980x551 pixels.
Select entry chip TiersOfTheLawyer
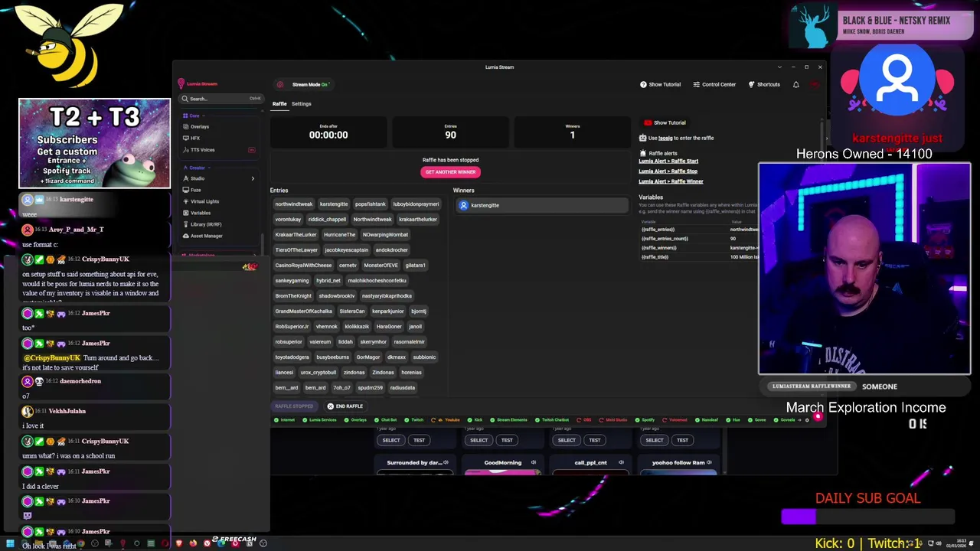click(x=296, y=250)
